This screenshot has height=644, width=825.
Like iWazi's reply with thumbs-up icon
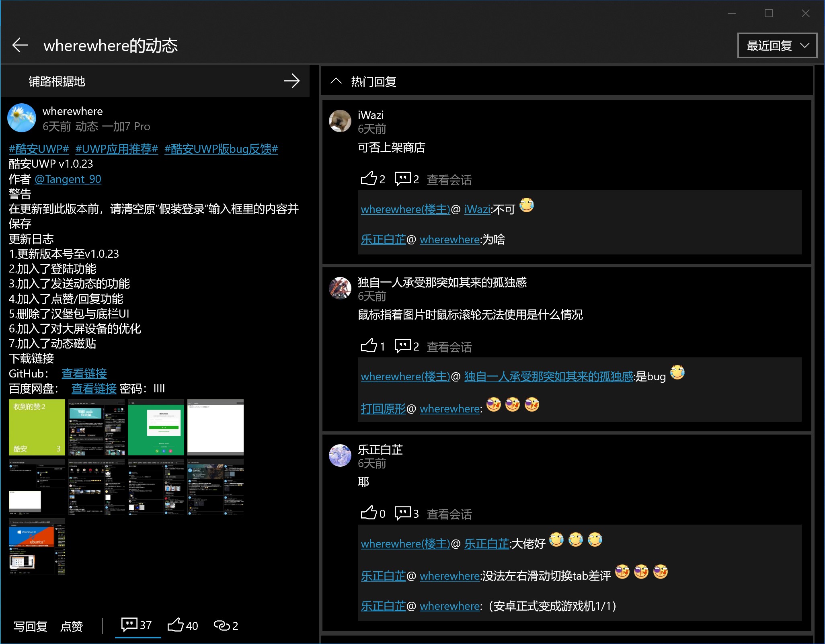pos(368,178)
